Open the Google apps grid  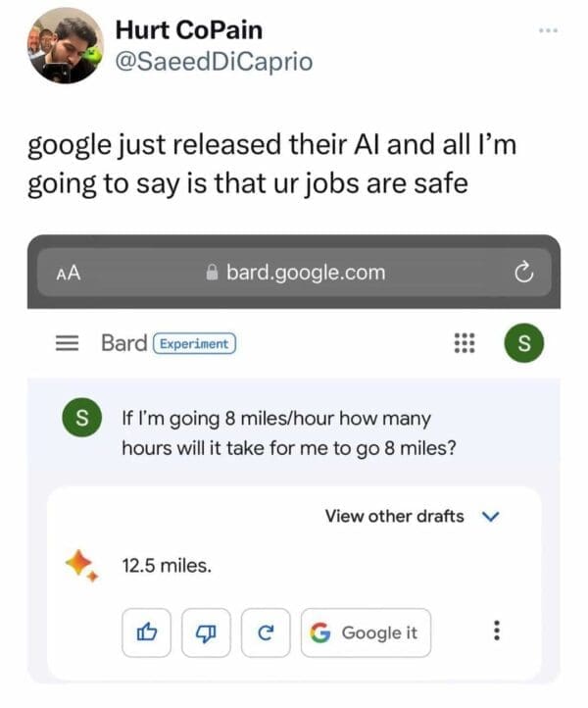[x=465, y=344]
